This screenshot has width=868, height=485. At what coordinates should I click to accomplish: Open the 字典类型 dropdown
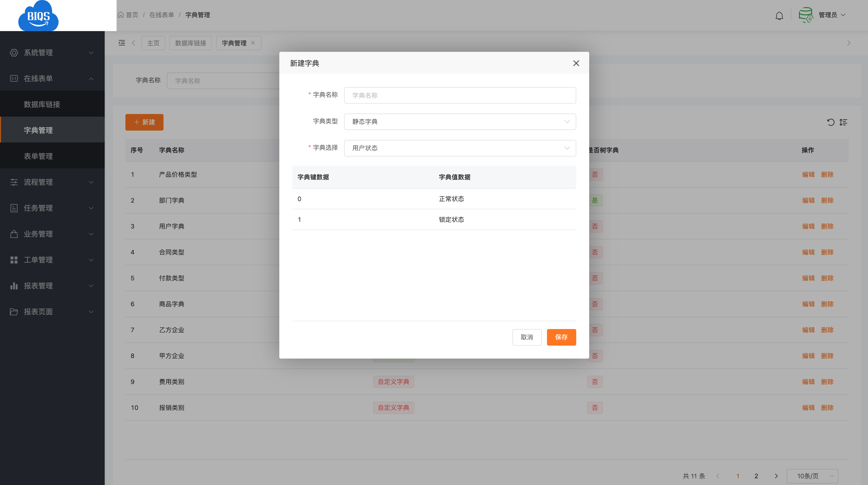point(460,122)
